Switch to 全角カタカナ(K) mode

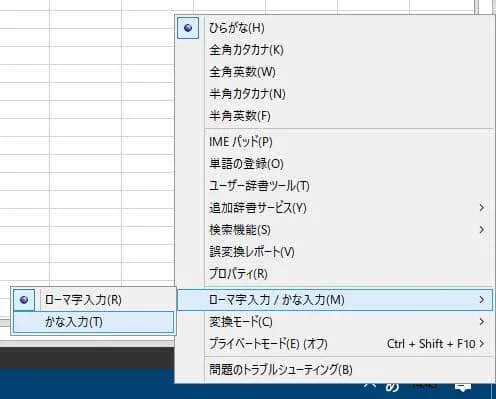pos(335,50)
